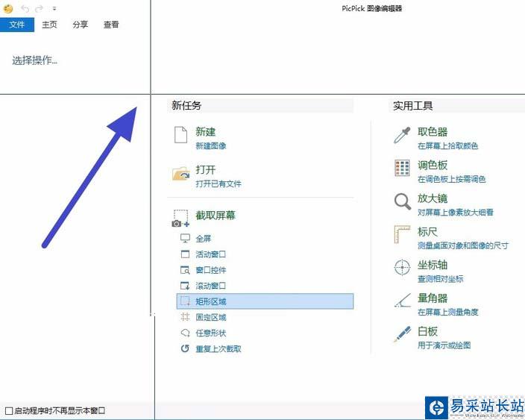This screenshot has height=420, width=525.
Task: Open the 查看 tab
Action: pos(111,25)
